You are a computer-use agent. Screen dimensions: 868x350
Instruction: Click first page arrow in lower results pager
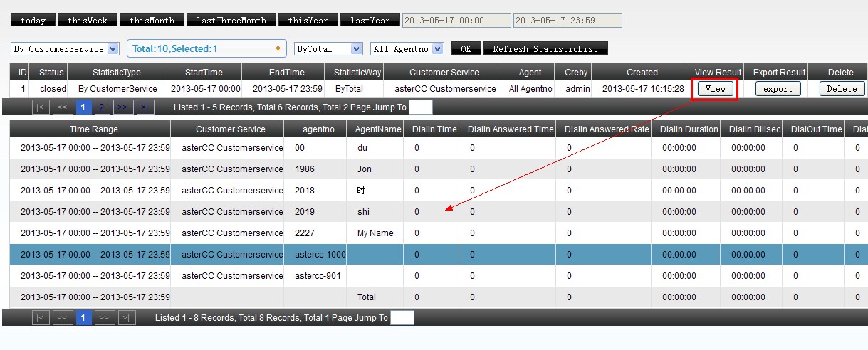(x=41, y=318)
